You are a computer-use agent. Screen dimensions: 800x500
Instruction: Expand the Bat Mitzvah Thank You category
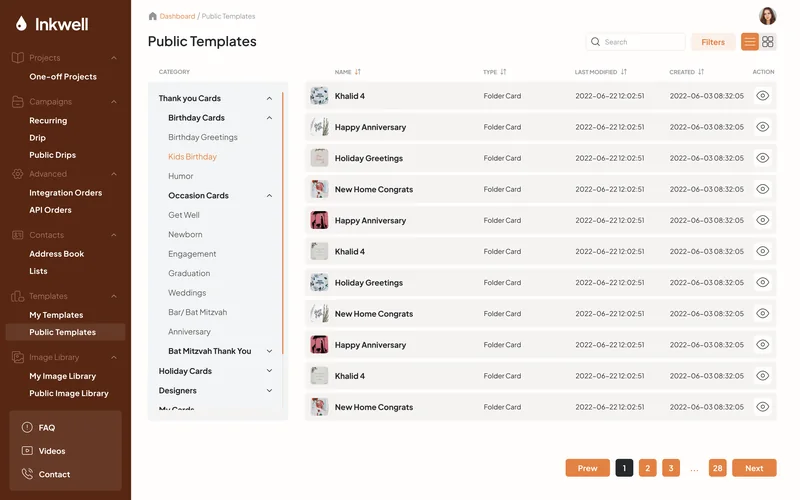click(x=269, y=351)
